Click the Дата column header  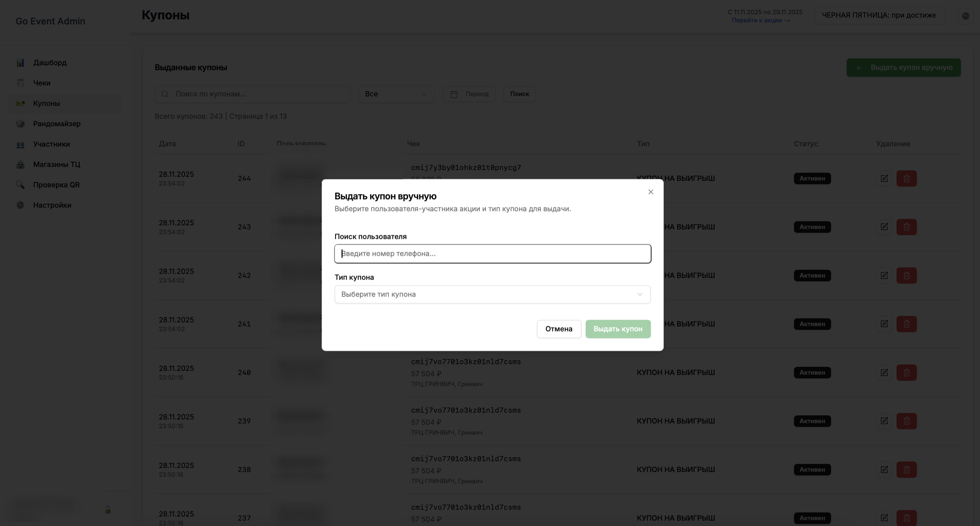click(x=167, y=144)
